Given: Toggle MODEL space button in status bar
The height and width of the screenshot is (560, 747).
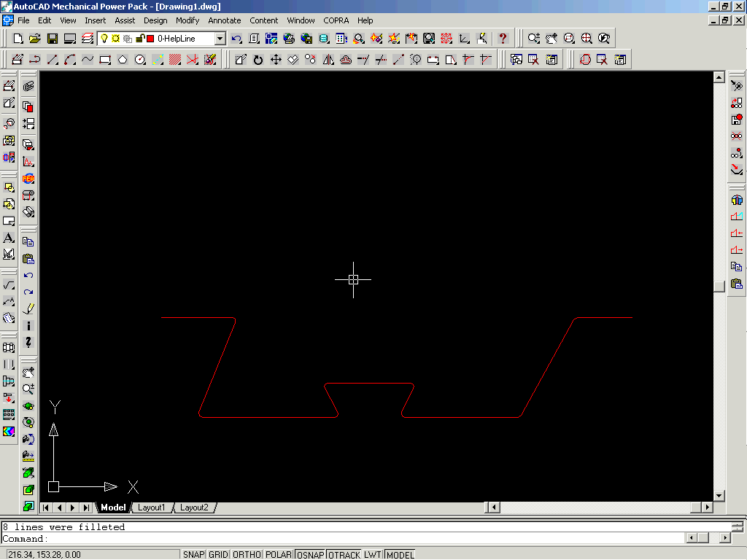Looking at the screenshot, I should coord(400,555).
